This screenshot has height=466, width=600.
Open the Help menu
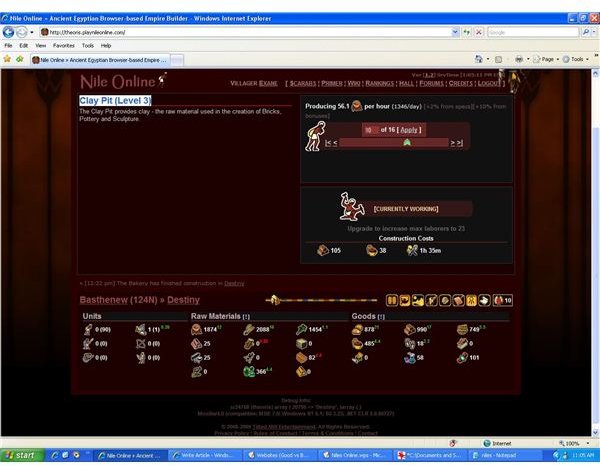click(106, 46)
